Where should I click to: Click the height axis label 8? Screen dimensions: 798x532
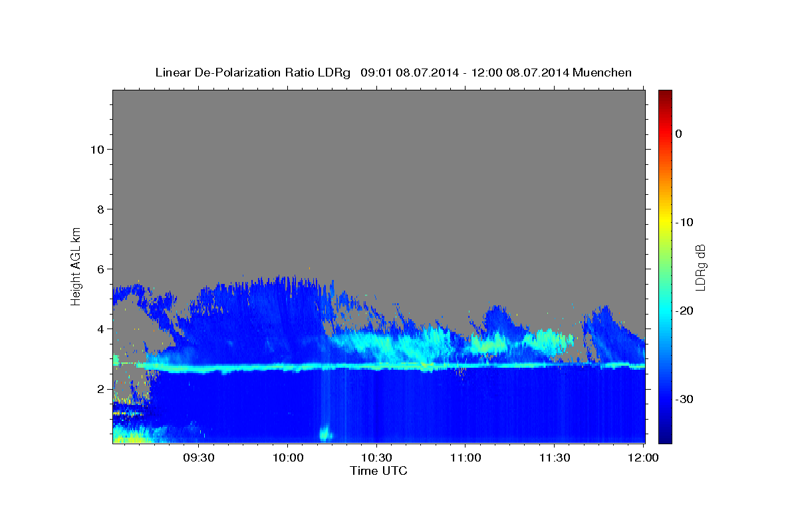100,209
